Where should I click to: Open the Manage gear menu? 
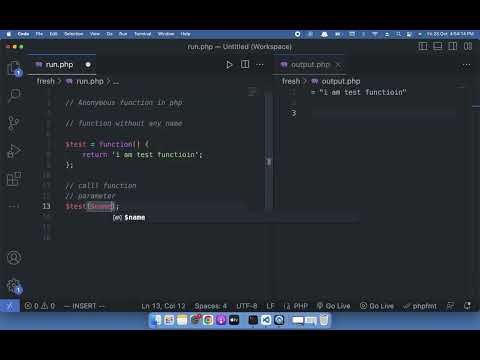pyautogui.click(x=14, y=286)
